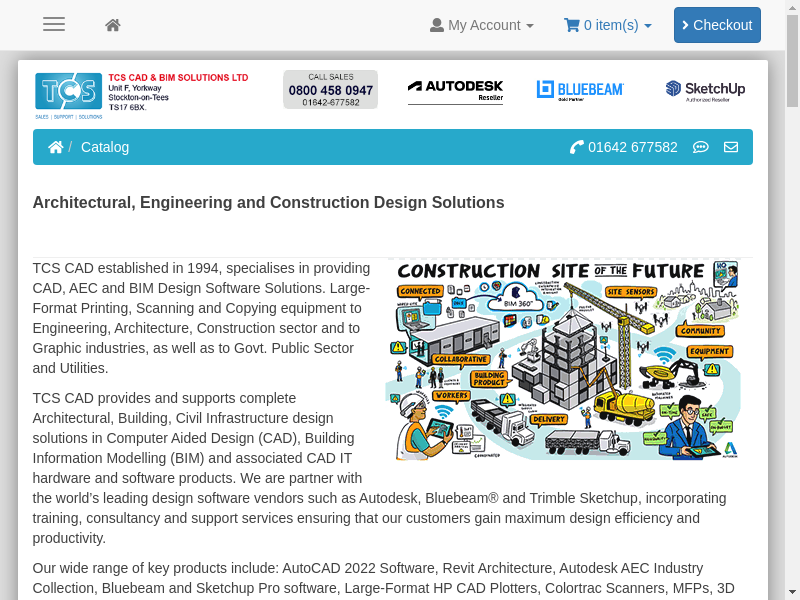Image resolution: width=800 pixels, height=600 pixels.
Task: Click the home icon in top navbar
Action: (x=113, y=25)
